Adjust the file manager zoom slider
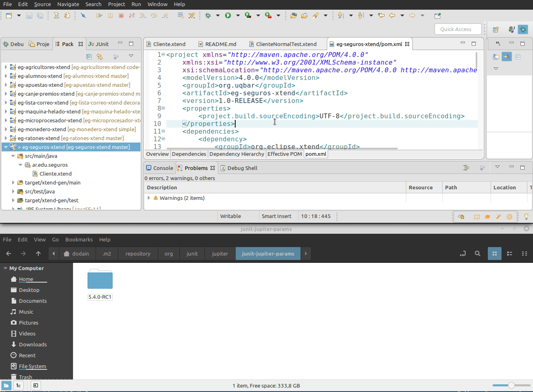 coord(511,386)
